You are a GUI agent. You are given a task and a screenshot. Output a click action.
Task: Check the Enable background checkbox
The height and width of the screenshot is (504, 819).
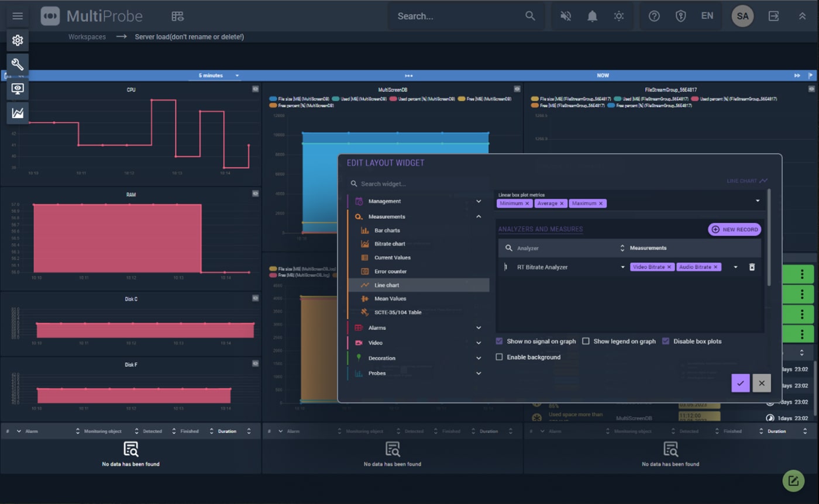coord(499,357)
